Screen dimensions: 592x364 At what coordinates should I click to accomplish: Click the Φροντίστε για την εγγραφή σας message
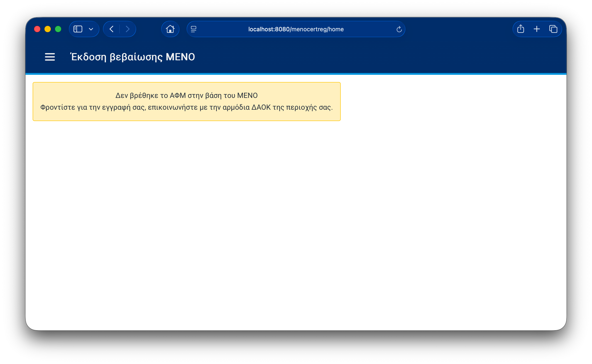pyautogui.click(x=186, y=107)
